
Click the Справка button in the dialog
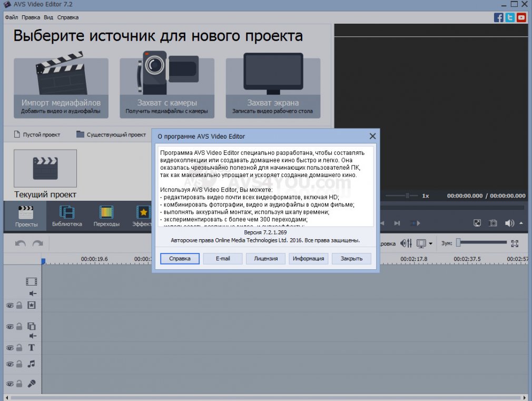(x=180, y=258)
